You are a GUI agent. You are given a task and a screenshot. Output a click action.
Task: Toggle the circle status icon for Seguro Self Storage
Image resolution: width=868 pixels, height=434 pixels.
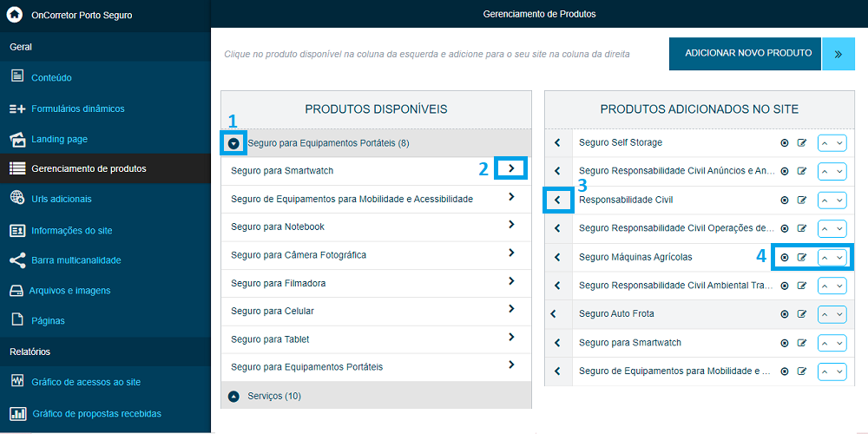click(x=785, y=143)
